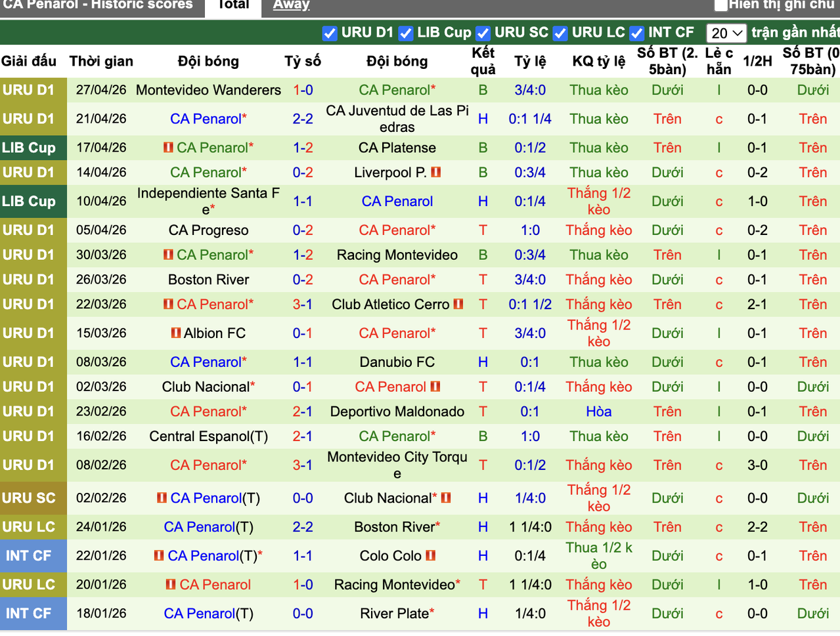The width and height of the screenshot is (840, 636).
Task: Click red card icon beside Colo Colo
Action: pos(431,556)
